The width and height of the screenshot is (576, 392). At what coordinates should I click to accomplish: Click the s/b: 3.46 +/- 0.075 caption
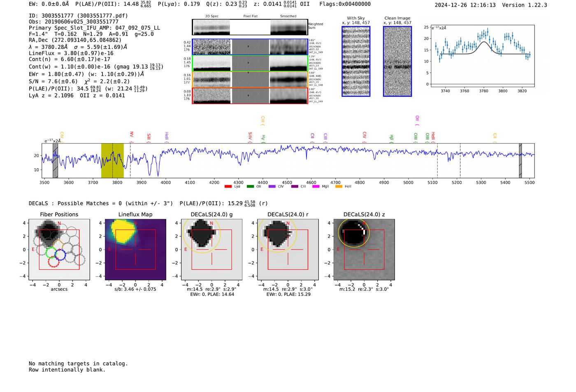tap(135, 289)
